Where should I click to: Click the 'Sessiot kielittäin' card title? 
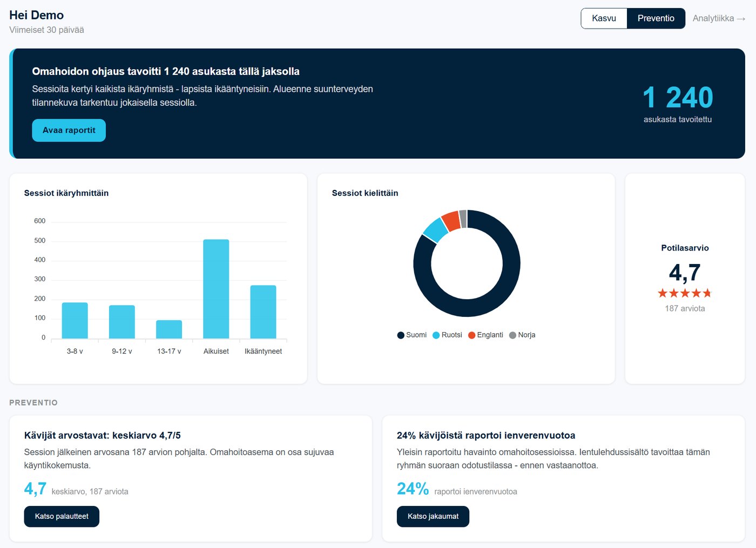[365, 193]
